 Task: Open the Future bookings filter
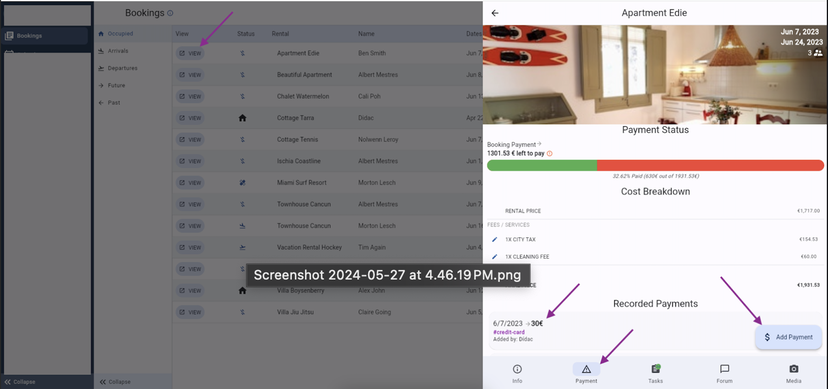coord(116,86)
